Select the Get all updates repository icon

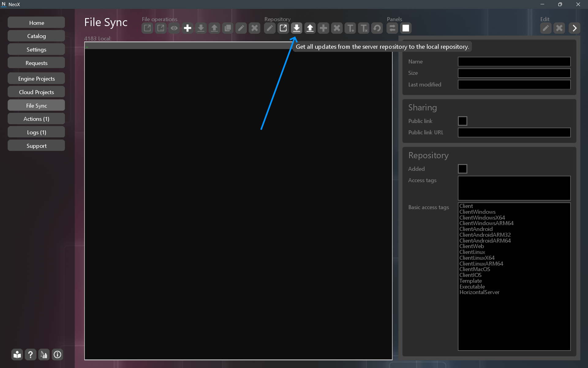(x=296, y=28)
